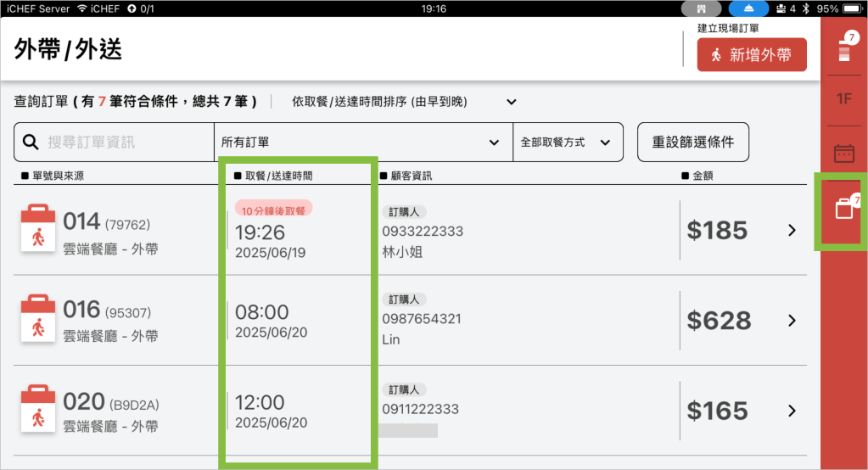Open the 全部取餐方式 pickup method dropdown
Viewport: 868px width, 470px height.
tap(568, 143)
